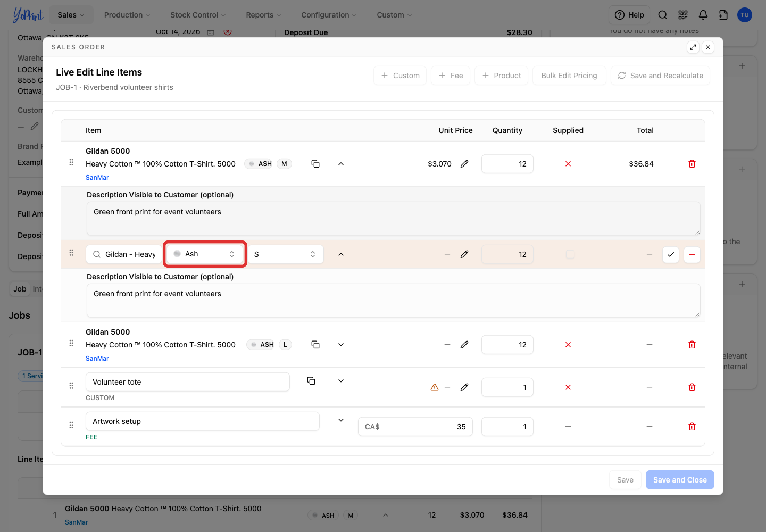Toggle supplied status for Gildan ASH L
The image size is (766, 532).
point(568,345)
